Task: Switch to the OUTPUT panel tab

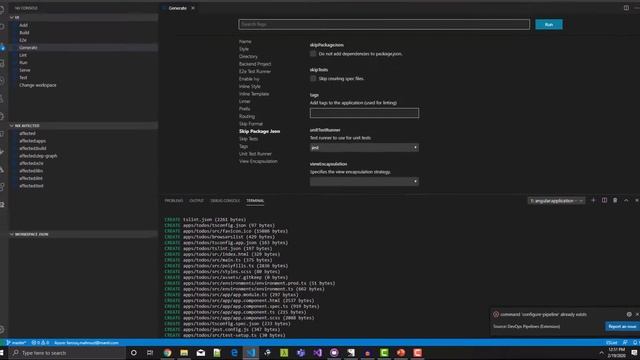Action: pyautogui.click(x=196, y=201)
